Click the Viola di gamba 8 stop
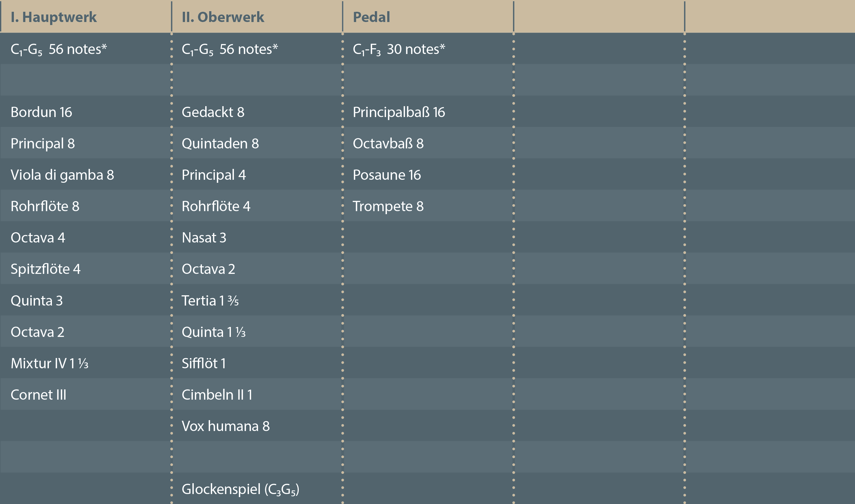The image size is (855, 504). (x=62, y=175)
